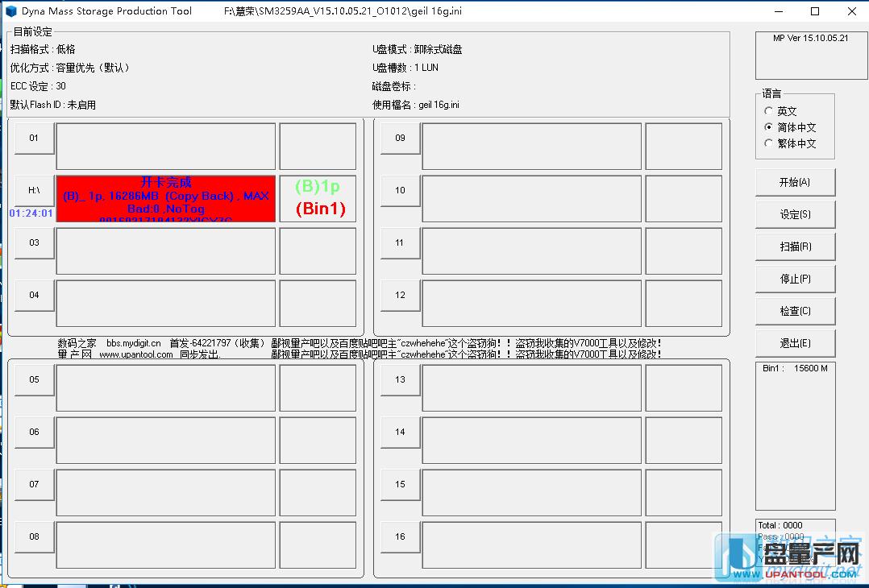Click the Bin1 15600 M info box
This screenshot has height=588, width=869.
point(795,435)
